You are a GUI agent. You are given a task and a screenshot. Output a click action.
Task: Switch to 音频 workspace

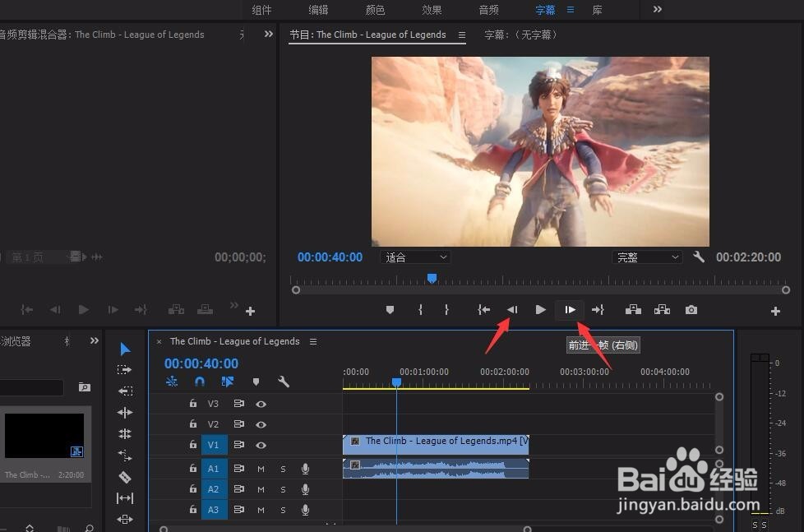coord(488,10)
